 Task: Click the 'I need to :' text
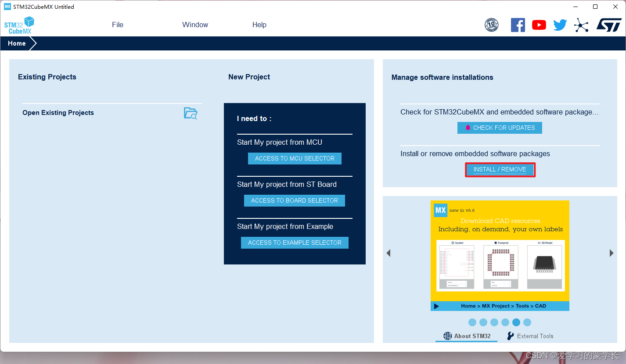[254, 118]
